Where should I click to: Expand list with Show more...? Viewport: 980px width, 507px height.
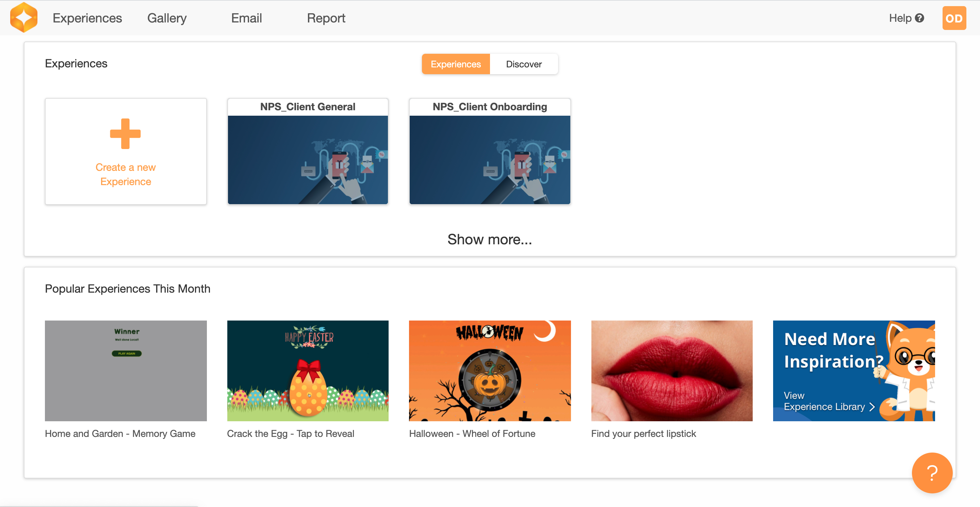coord(489,239)
